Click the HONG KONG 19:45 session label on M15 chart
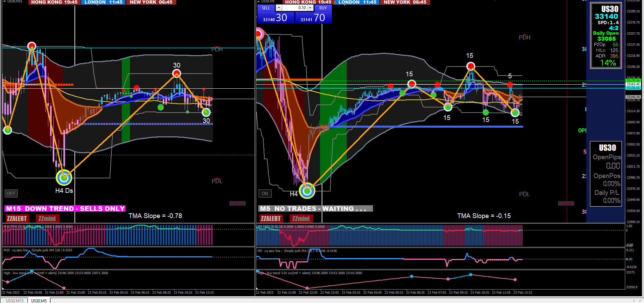 54,2
